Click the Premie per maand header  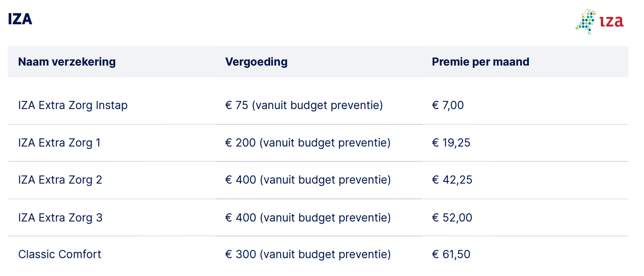pyautogui.click(x=480, y=62)
